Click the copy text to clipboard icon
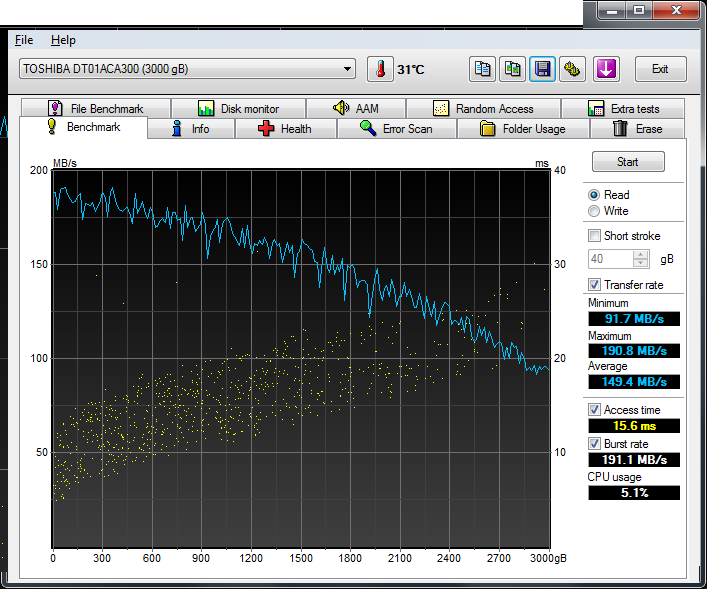 pyautogui.click(x=483, y=69)
